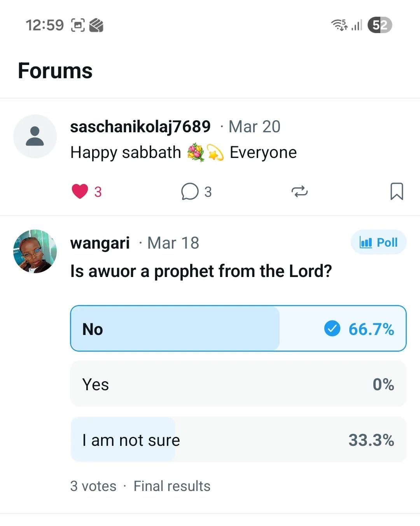The height and width of the screenshot is (526, 420).
Task: Tap the battery indicator in status bar
Action: (x=380, y=25)
